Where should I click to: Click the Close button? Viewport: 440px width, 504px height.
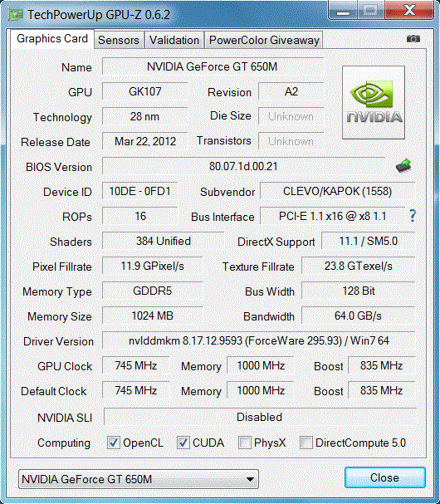(385, 477)
